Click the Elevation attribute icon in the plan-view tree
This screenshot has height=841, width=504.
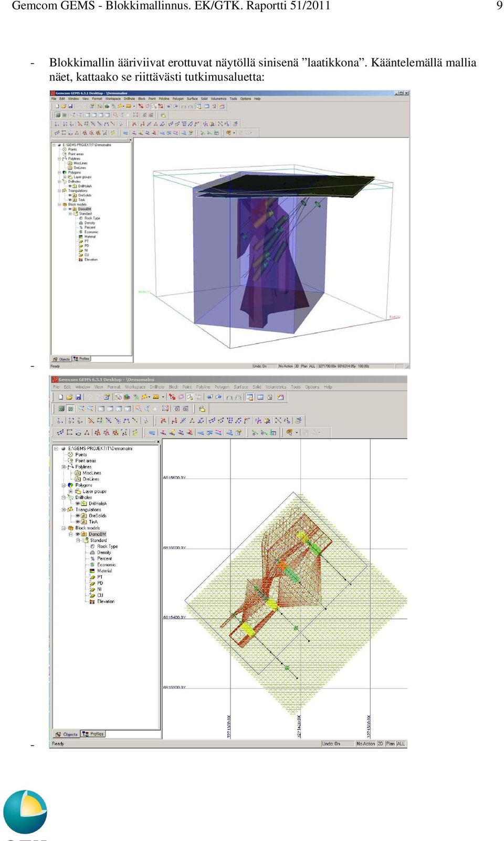point(92,601)
